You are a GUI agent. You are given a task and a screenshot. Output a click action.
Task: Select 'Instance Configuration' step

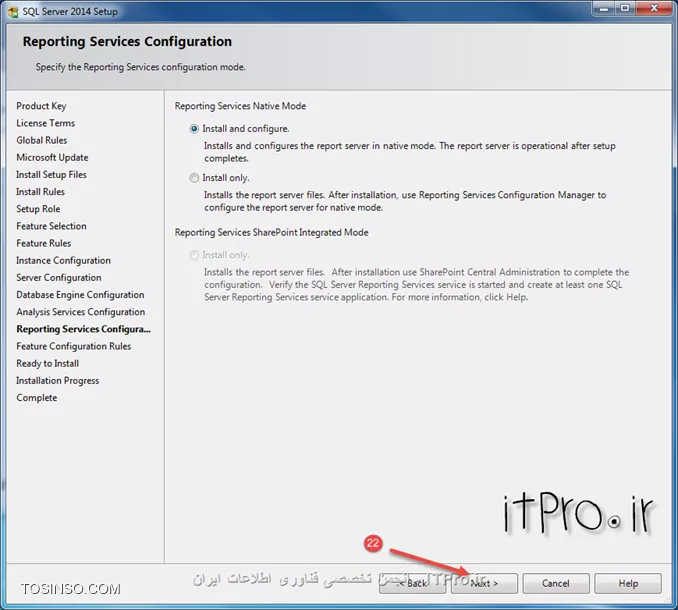tap(64, 261)
